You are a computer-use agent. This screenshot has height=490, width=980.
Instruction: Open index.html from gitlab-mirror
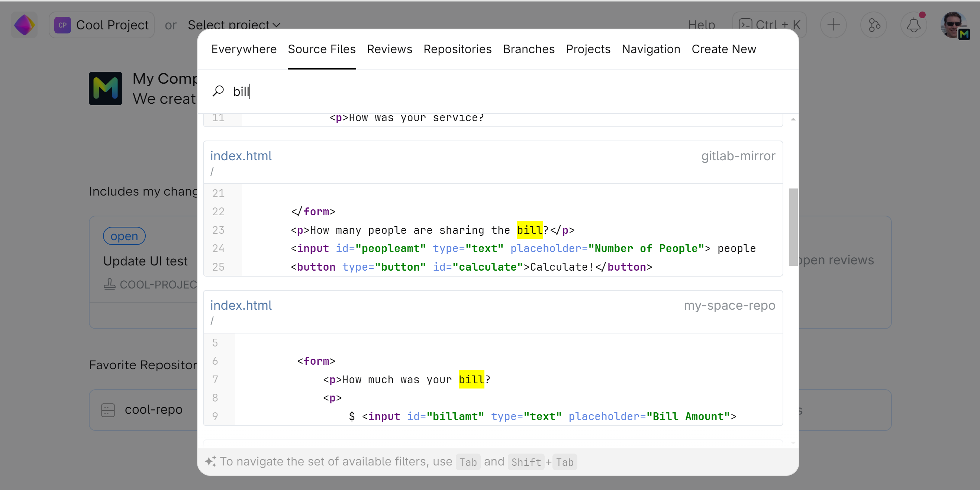pyautogui.click(x=241, y=156)
